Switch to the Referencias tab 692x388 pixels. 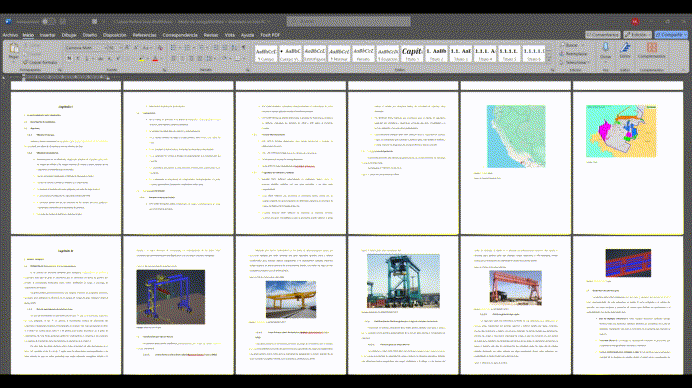(144, 35)
